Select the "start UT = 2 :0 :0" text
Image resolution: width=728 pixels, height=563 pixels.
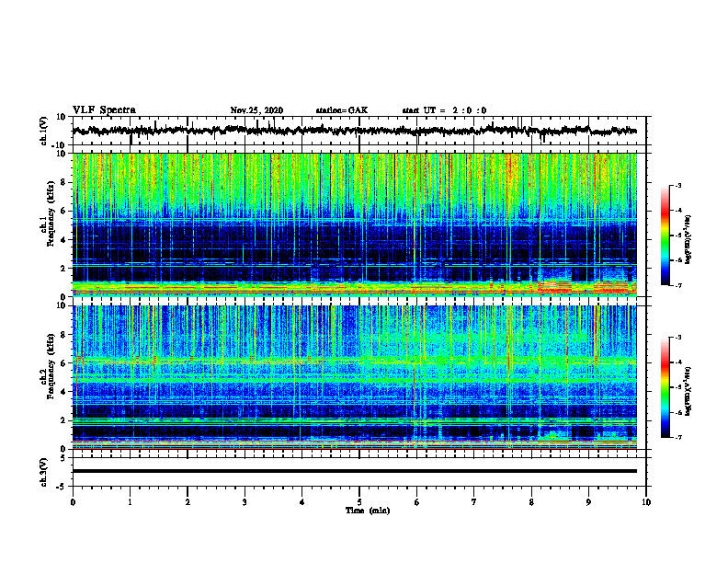click(444, 110)
